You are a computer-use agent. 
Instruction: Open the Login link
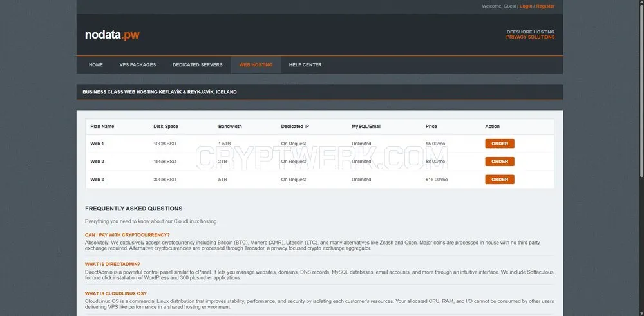tap(526, 6)
